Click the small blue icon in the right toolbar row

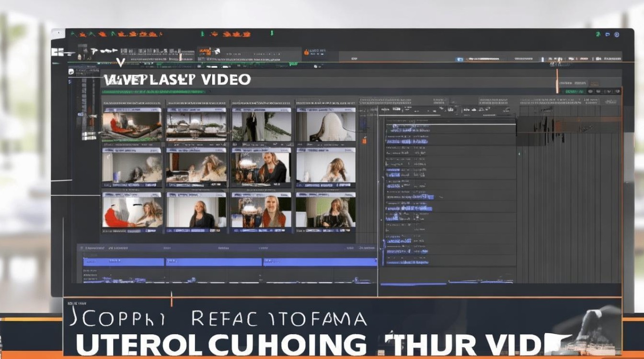pyautogui.click(x=460, y=59)
